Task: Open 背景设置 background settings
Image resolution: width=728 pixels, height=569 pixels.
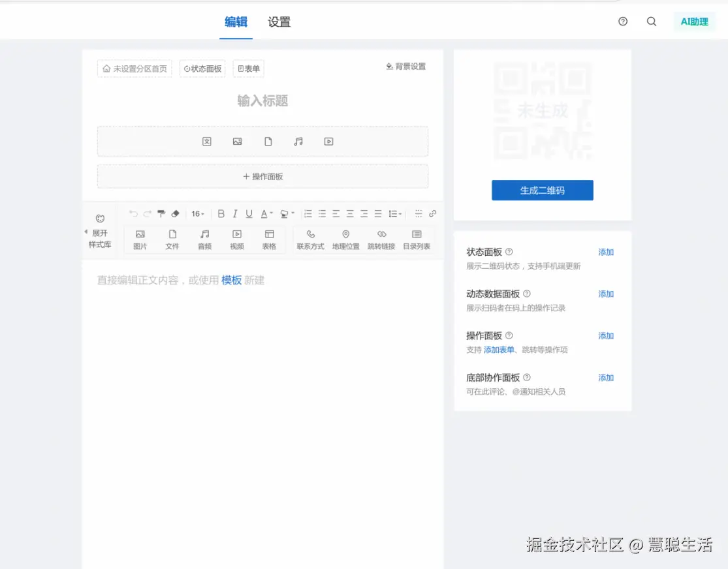Action: click(405, 67)
